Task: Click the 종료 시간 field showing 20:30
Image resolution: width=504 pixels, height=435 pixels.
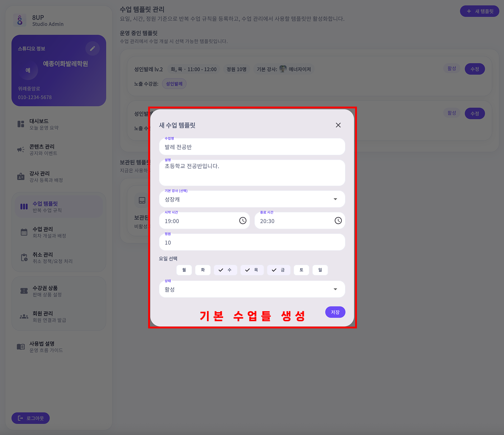Action: click(x=300, y=221)
